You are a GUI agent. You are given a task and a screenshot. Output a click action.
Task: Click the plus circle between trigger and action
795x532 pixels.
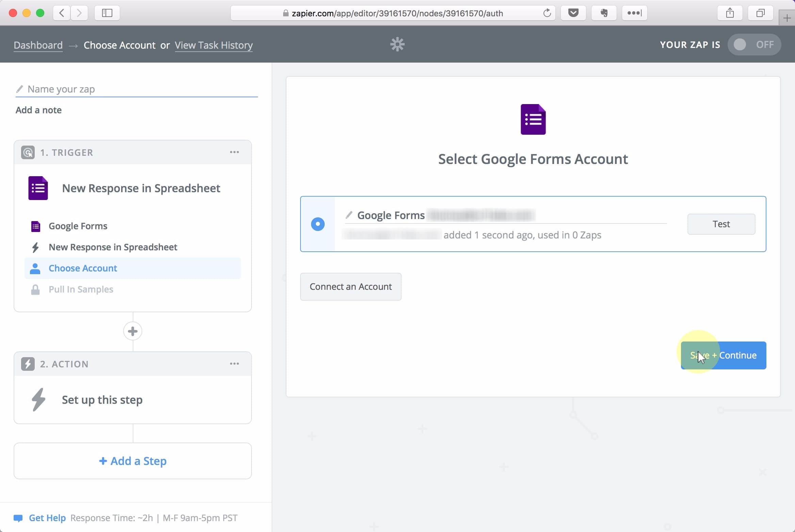point(133,331)
